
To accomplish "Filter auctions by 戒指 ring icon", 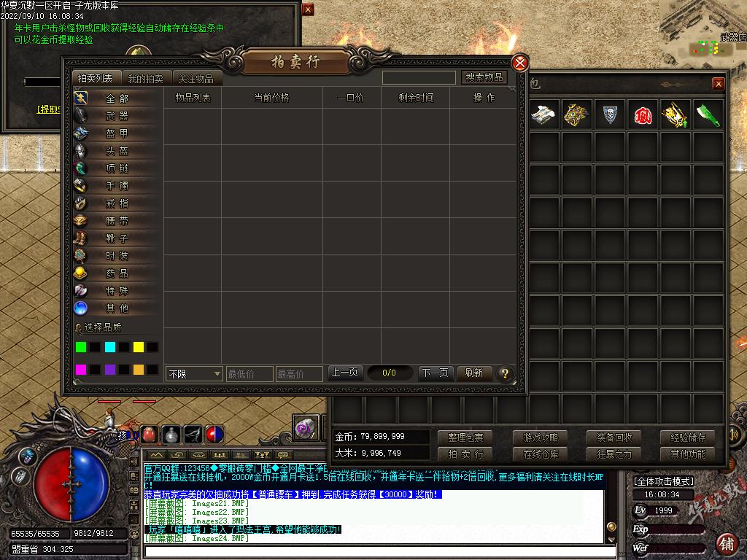I will coord(81,203).
